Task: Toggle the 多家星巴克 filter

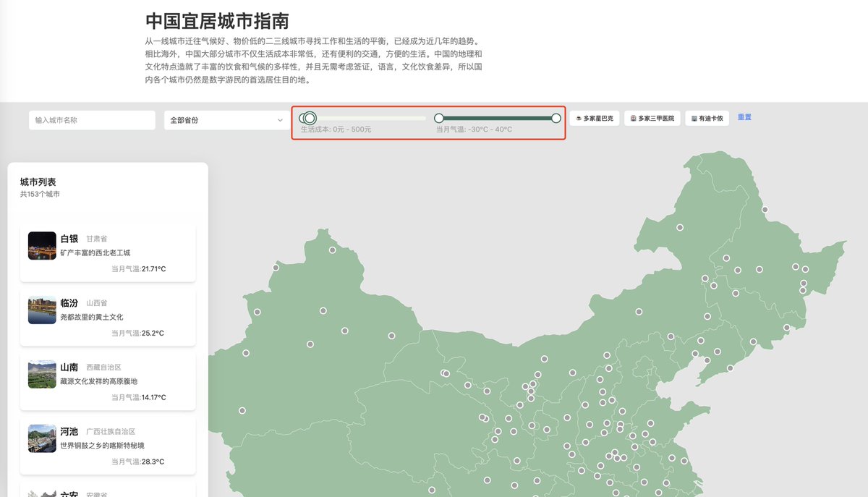Action: point(595,118)
